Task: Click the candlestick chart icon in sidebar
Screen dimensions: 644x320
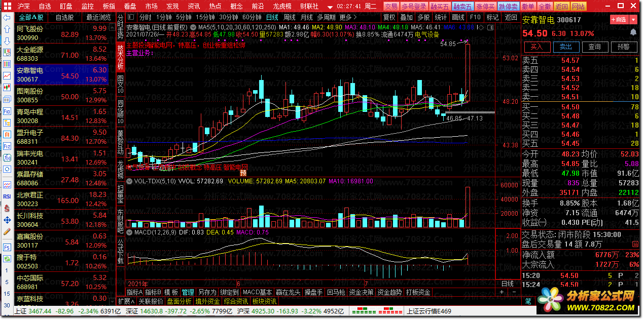Action: tap(7, 88)
